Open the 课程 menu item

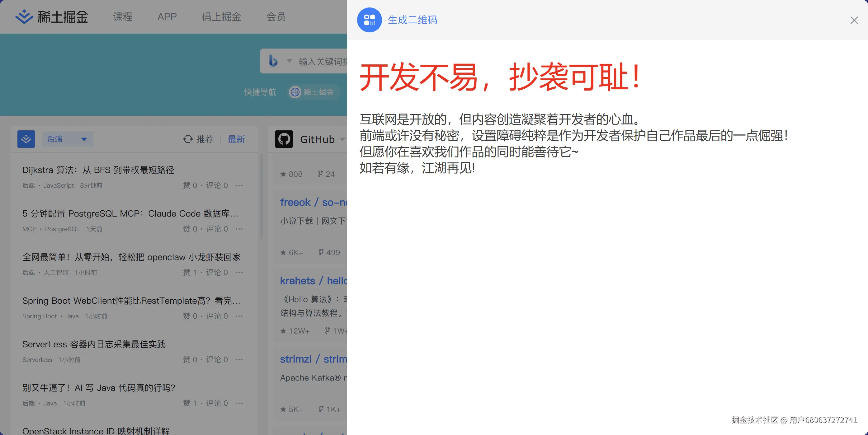[122, 17]
